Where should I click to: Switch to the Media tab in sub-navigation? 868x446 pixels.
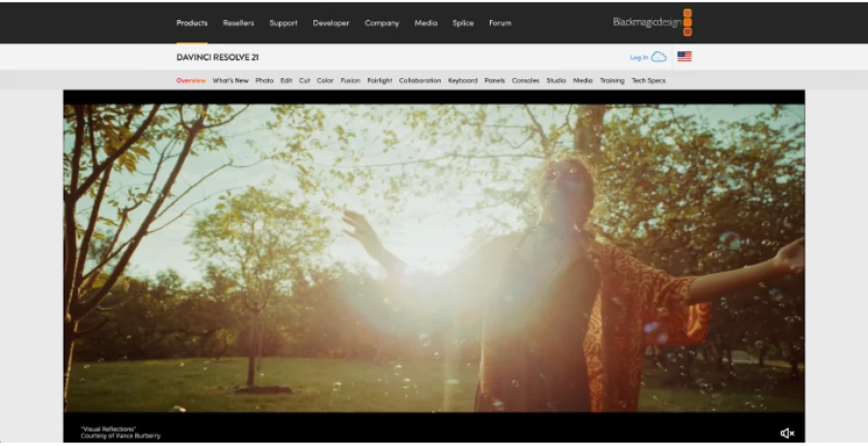point(583,80)
